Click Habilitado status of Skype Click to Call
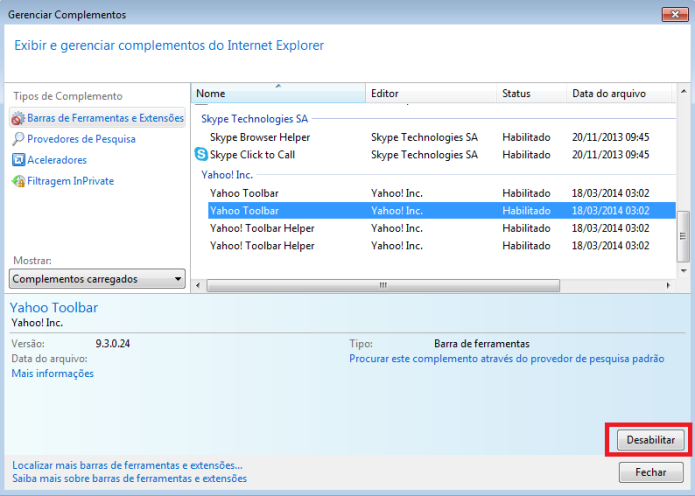 tap(526, 155)
